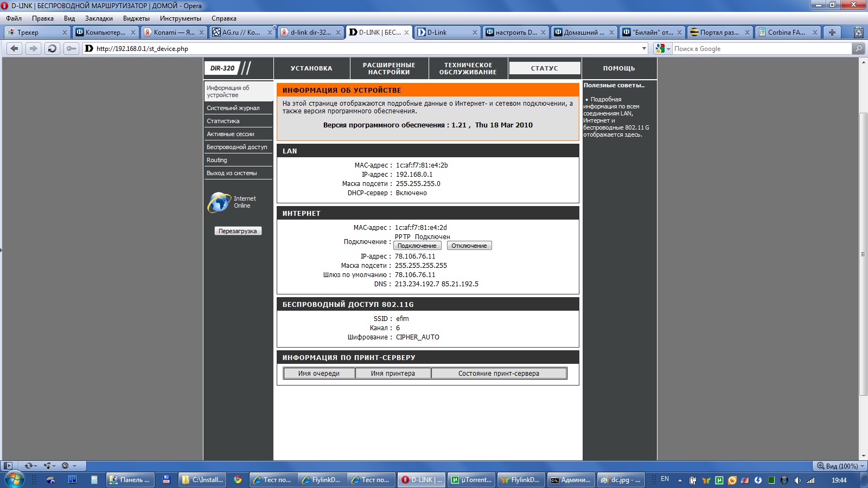
Task: Click the uTorrent tray icon
Action: point(719,480)
